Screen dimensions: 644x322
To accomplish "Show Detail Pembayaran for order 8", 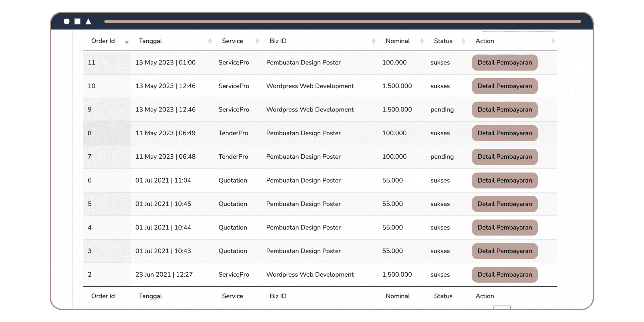I will (x=505, y=133).
